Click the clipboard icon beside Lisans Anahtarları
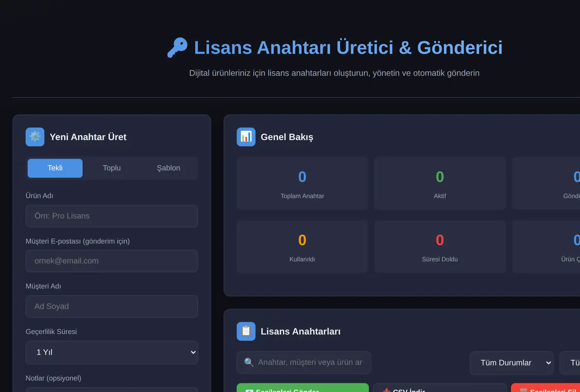The width and height of the screenshot is (580, 392). pyautogui.click(x=246, y=331)
